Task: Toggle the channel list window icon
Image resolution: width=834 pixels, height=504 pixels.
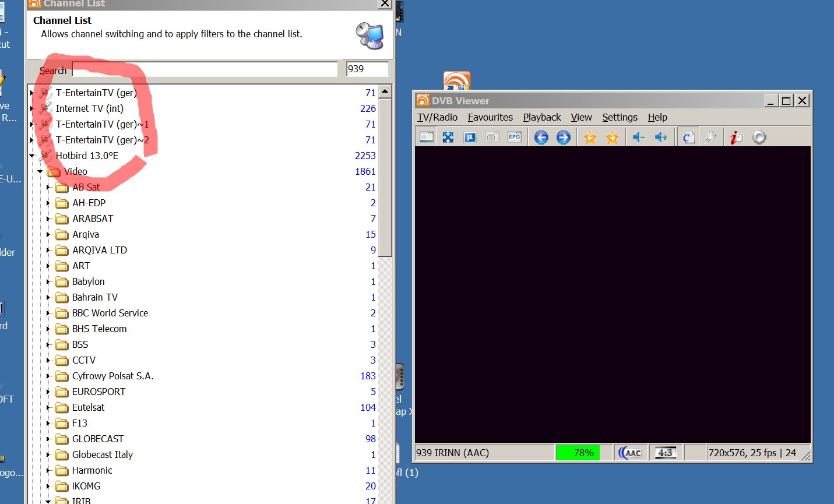Action: point(427,138)
